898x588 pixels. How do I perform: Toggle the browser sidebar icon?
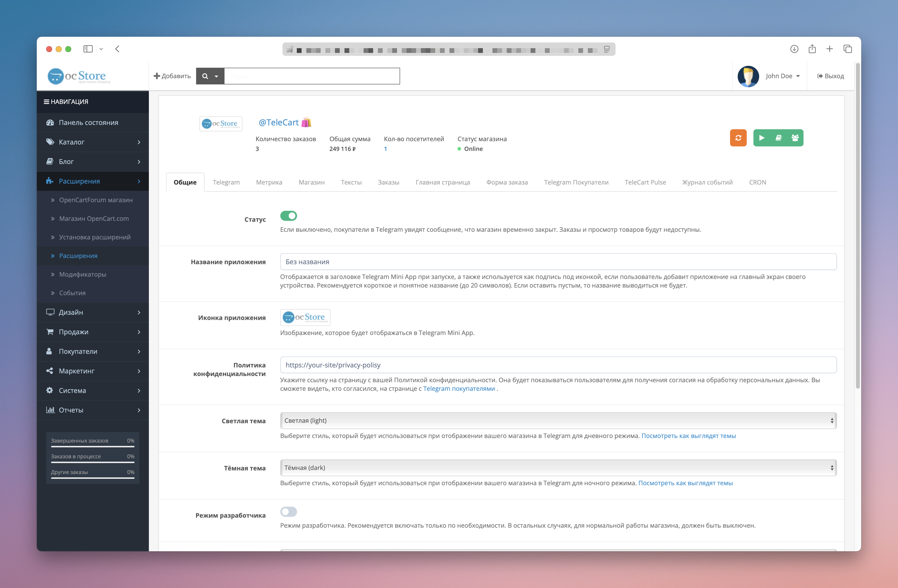88,49
